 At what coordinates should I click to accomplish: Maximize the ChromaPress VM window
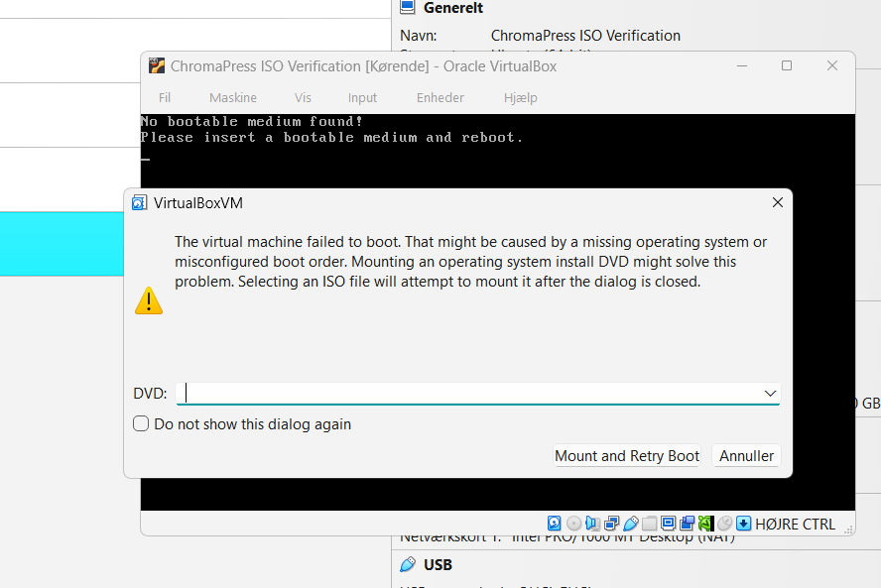[787, 65]
